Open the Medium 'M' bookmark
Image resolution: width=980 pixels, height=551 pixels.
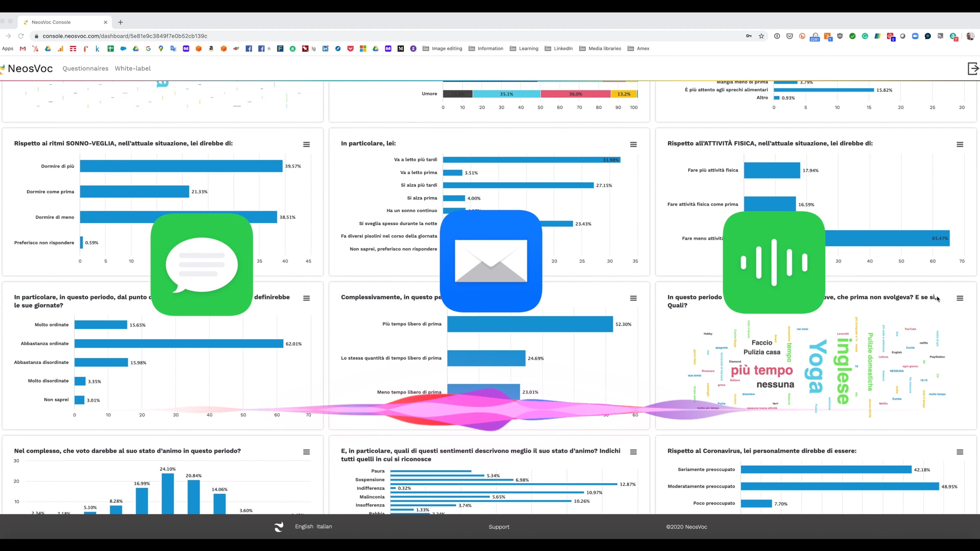tap(401, 49)
